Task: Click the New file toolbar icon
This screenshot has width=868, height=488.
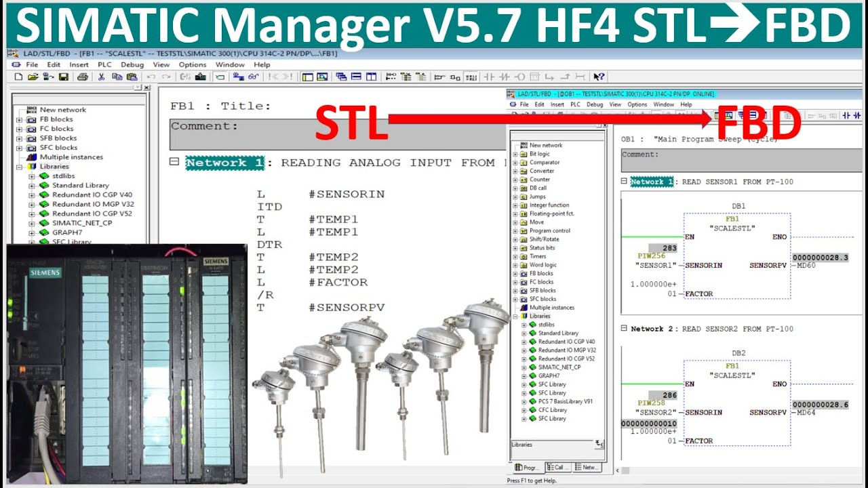Action: [18, 77]
